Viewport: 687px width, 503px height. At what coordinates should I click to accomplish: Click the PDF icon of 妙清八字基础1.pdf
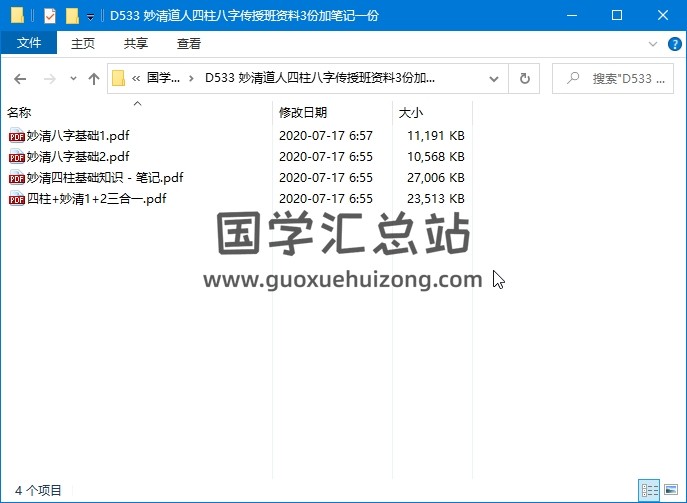[x=17, y=136]
